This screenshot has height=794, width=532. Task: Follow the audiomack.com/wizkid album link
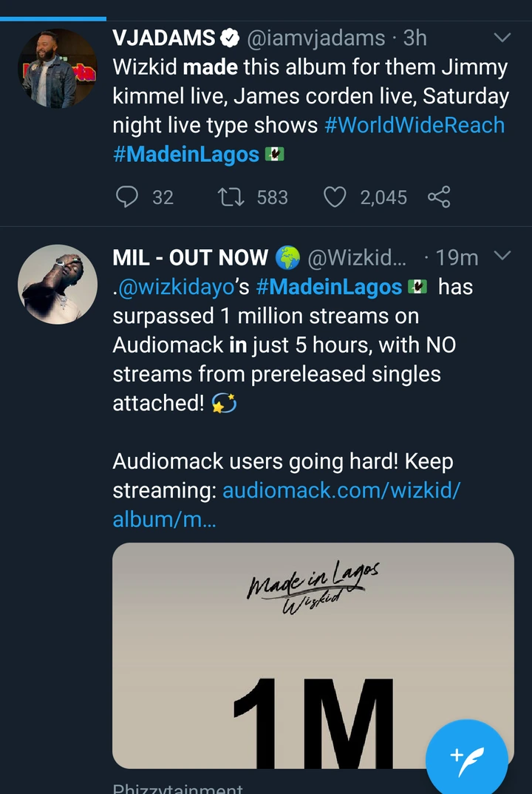pyautogui.click(x=341, y=490)
